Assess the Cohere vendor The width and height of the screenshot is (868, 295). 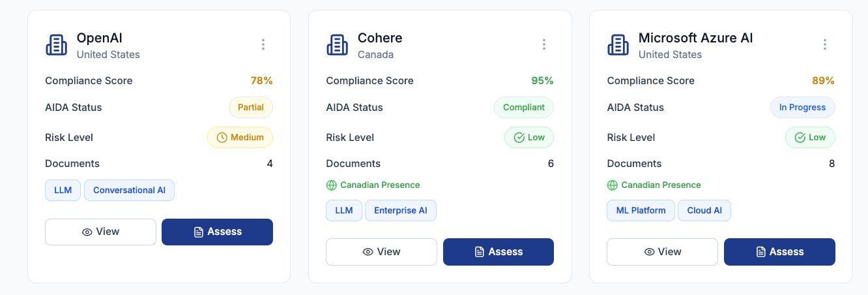pos(499,252)
